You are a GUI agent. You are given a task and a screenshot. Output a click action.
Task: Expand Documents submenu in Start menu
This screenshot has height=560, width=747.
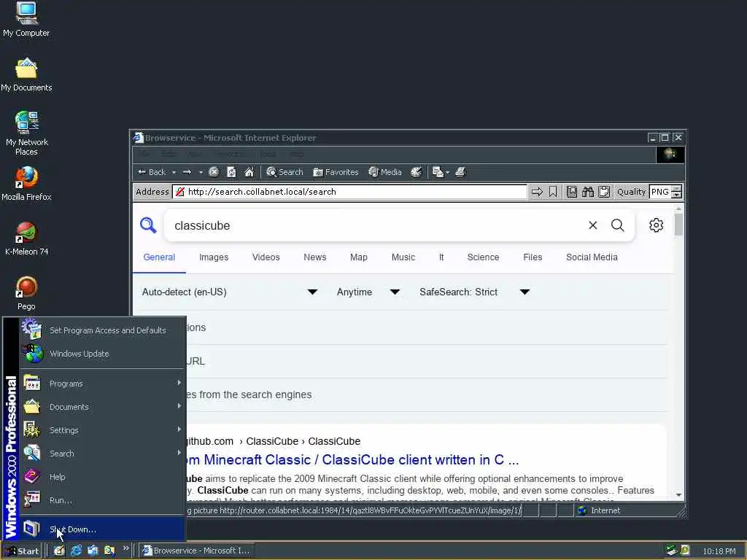[x=102, y=407]
